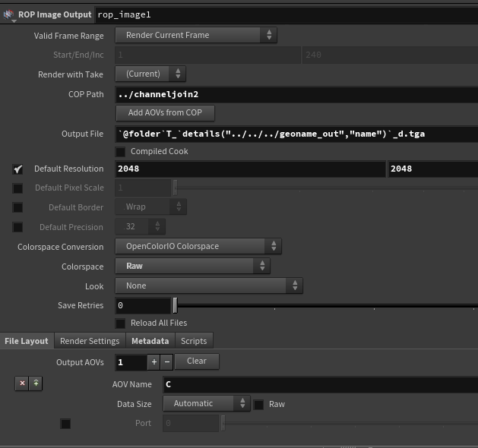Click the COP Path input field
Screen dimensions: 478x448
click(296, 94)
